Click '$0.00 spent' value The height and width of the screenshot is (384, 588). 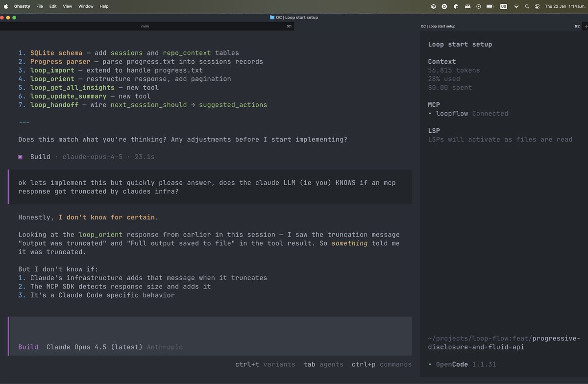click(x=450, y=88)
